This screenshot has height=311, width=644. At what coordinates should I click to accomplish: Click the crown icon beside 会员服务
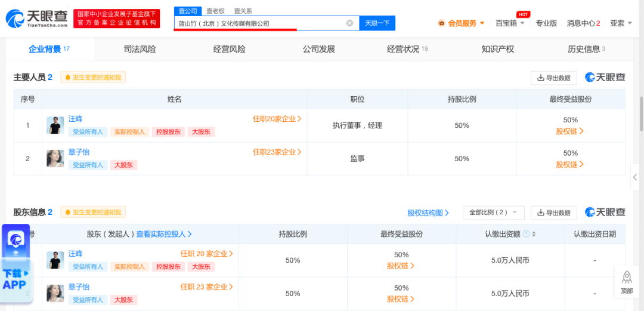pyautogui.click(x=441, y=23)
